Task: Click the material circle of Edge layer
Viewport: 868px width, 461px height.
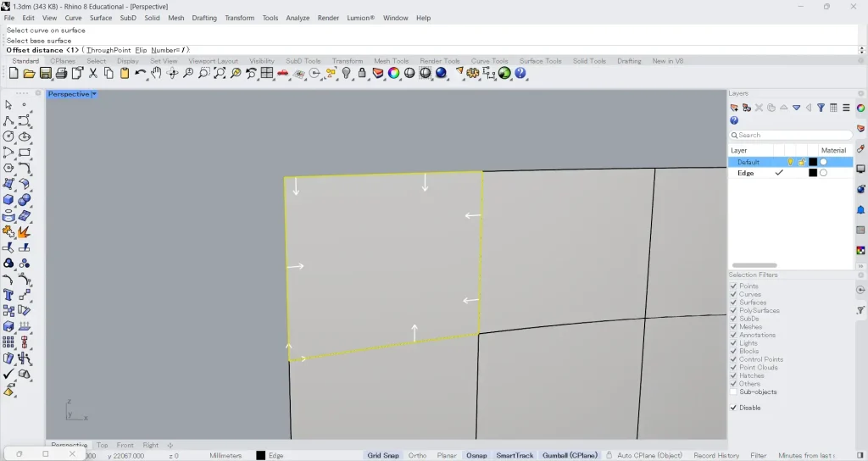Action: [x=824, y=173]
